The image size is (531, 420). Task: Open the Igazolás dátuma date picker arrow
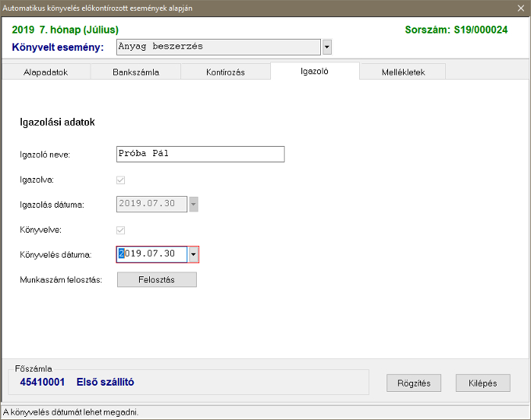click(194, 205)
